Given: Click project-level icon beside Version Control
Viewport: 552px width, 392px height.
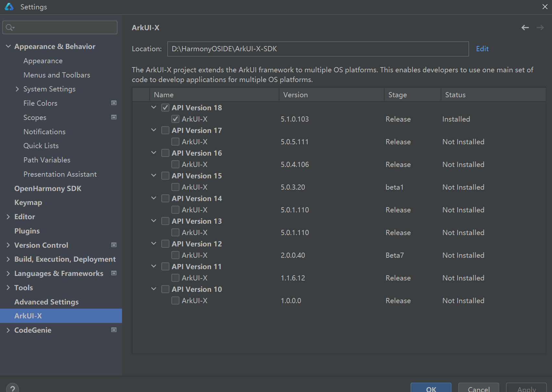Looking at the screenshot, I should tap(114, 245).
